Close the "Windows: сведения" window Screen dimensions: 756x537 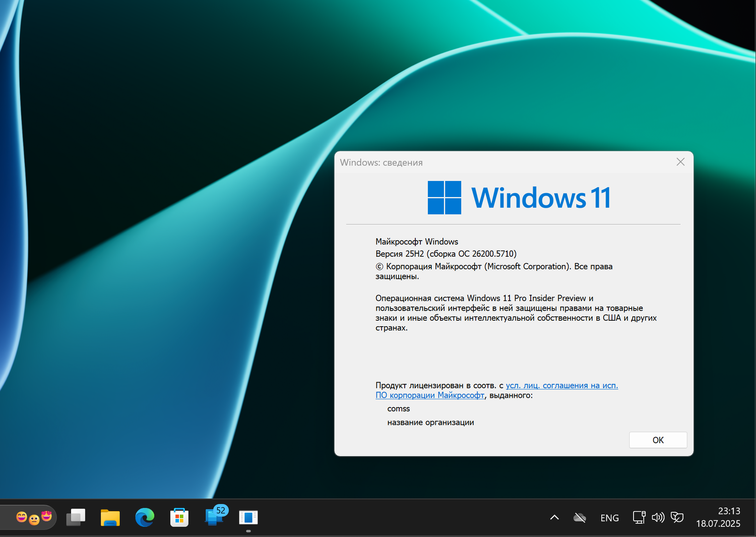pos(680,162)
